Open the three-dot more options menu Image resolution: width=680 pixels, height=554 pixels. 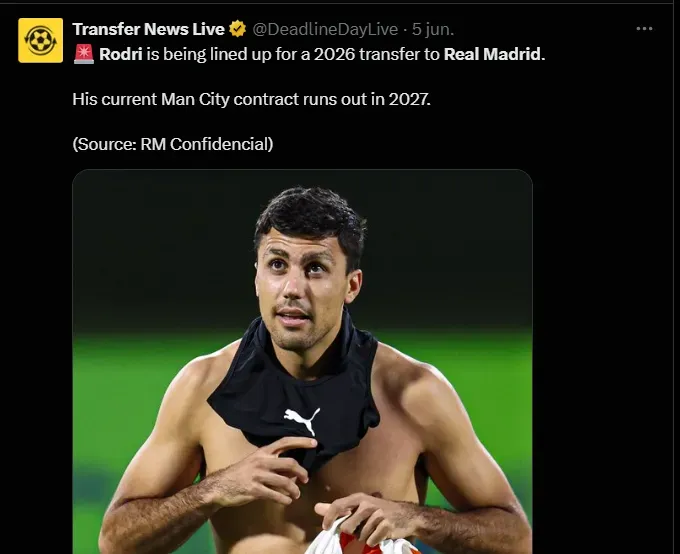[x=644, y=29]
